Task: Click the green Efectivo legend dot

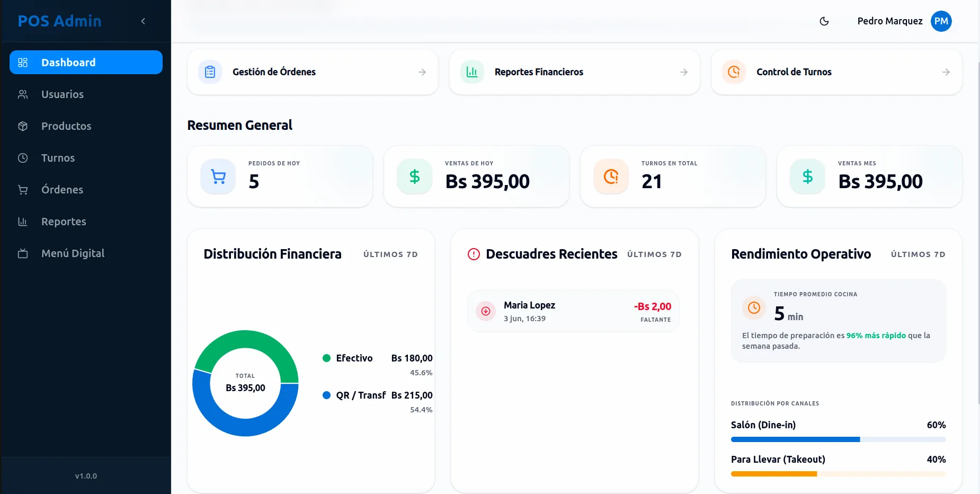Action: 327,358
